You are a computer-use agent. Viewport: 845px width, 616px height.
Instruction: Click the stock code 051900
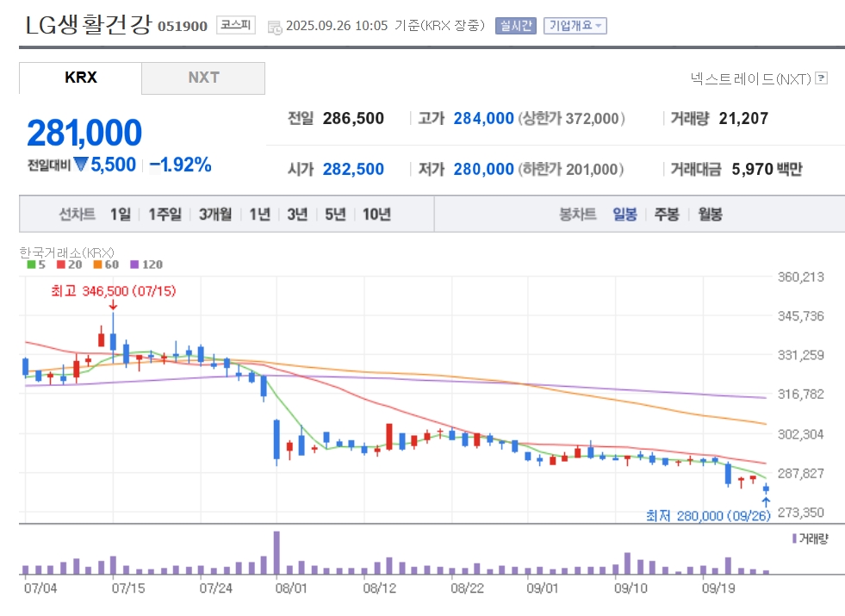[x=182, y=27]
